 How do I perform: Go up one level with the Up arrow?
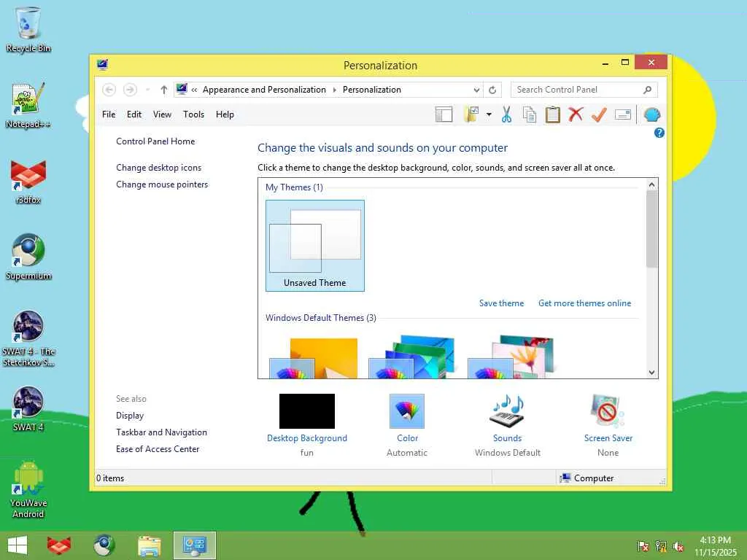pos(164,90)
